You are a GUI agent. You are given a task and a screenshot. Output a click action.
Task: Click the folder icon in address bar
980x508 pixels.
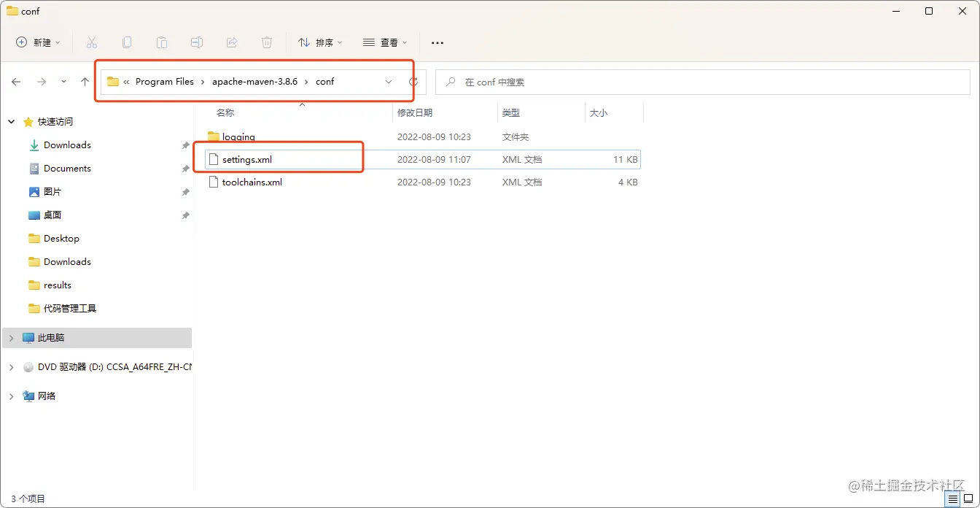[x=112, y=82]
